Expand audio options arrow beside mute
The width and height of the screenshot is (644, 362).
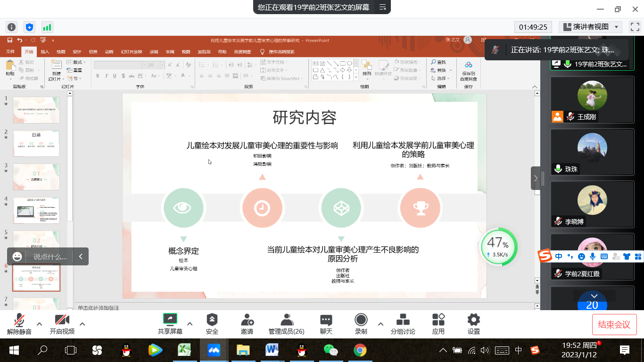tap(40, 324)
